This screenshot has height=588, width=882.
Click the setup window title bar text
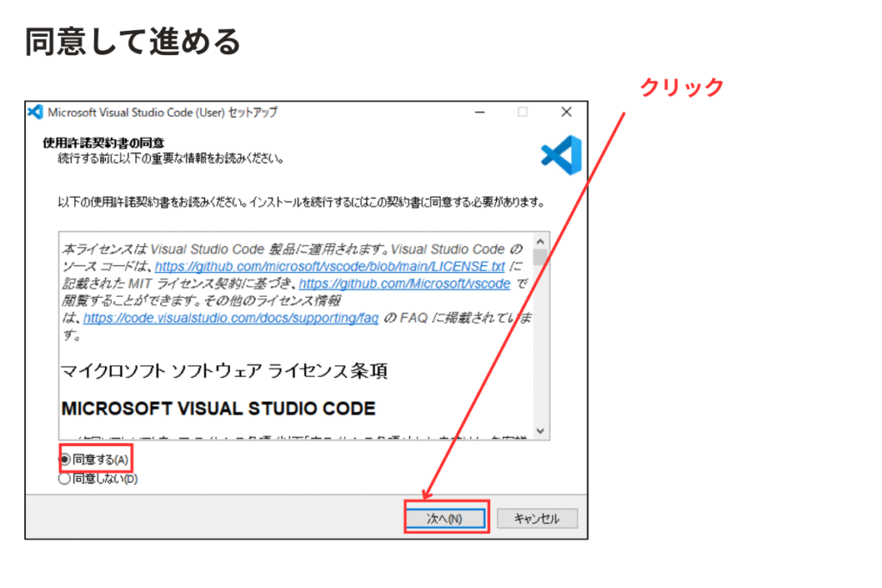click(162, 113)
